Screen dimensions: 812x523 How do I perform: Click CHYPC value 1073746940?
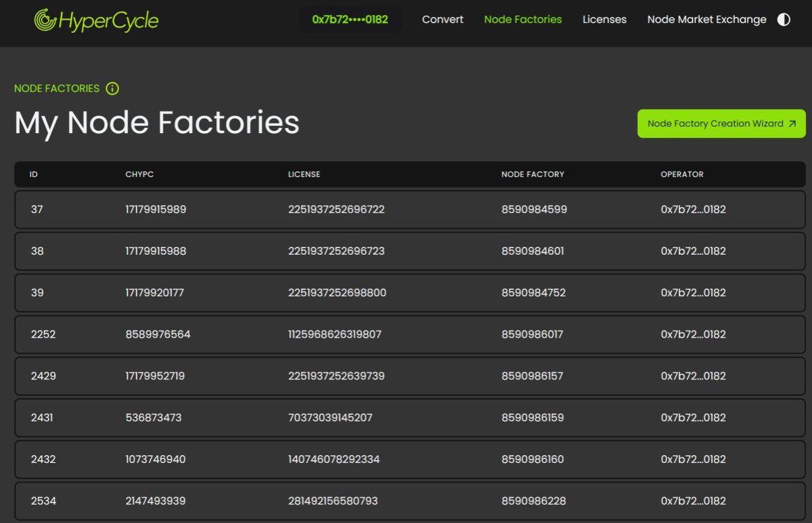156,459
